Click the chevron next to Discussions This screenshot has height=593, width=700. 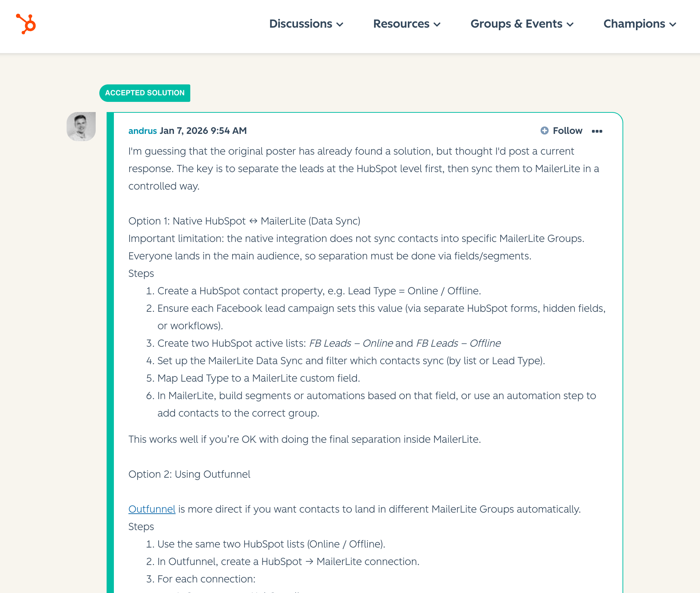(x=340, y=25)
